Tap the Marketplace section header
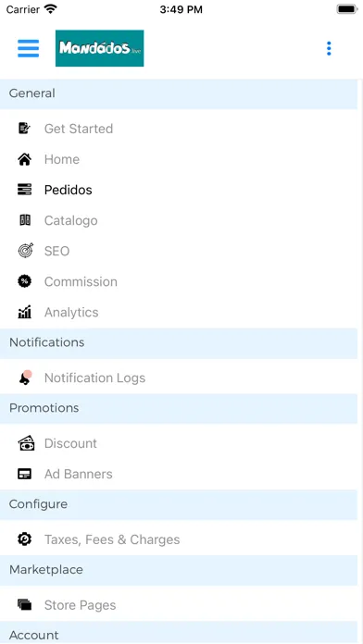363x644 pixels. point(179,570)
